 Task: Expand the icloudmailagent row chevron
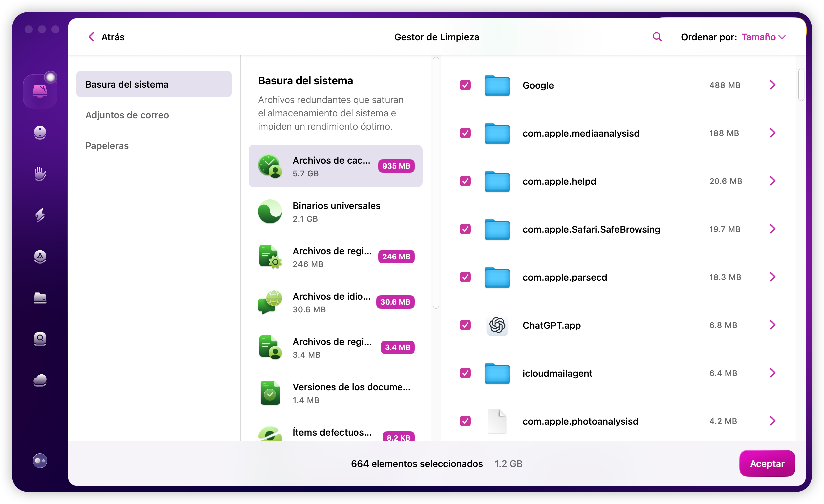(772, 373)
